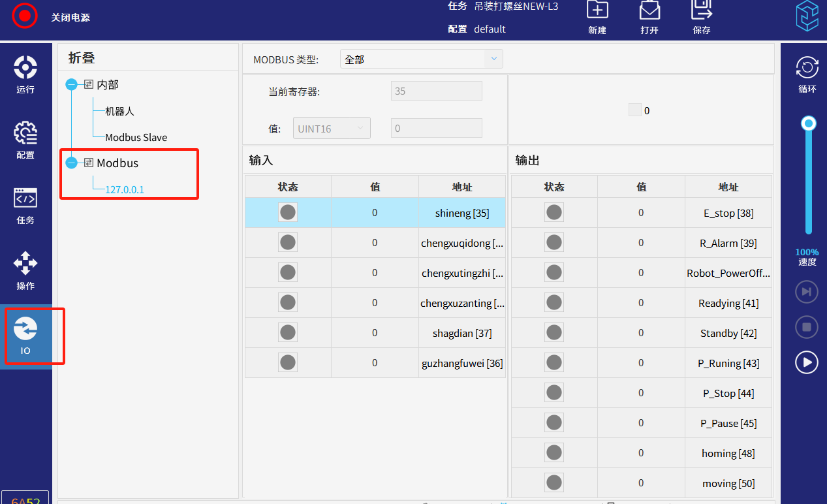Open the Operation (操作) move panel

click(x=25, y=270)
